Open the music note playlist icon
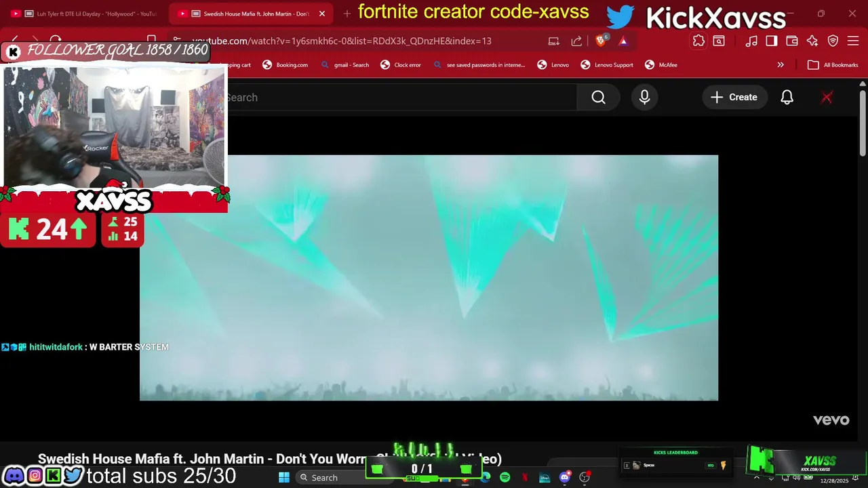The image size is (868, 488). 751,41
